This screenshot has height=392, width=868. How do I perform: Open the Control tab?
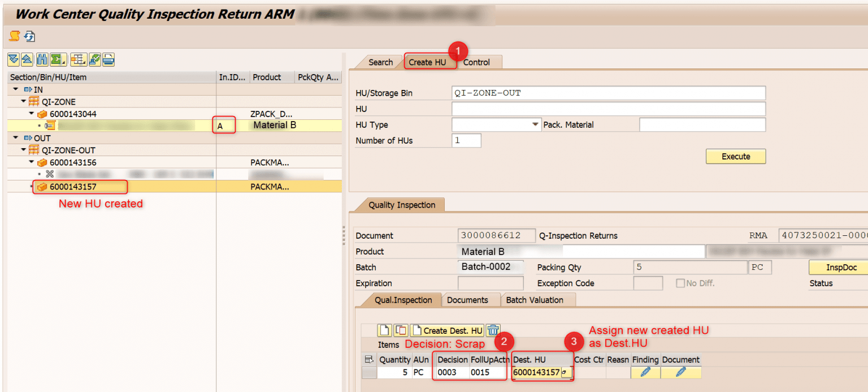pos(478,62)
